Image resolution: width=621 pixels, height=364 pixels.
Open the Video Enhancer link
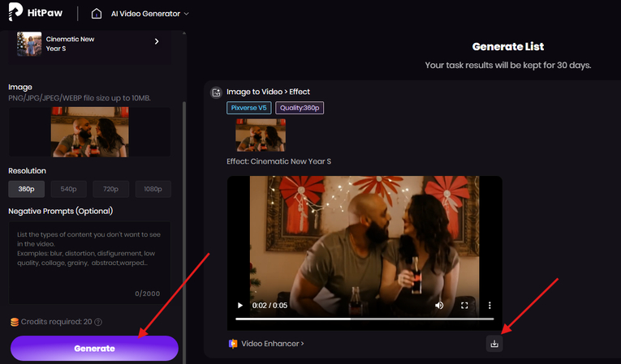point(273,344)
